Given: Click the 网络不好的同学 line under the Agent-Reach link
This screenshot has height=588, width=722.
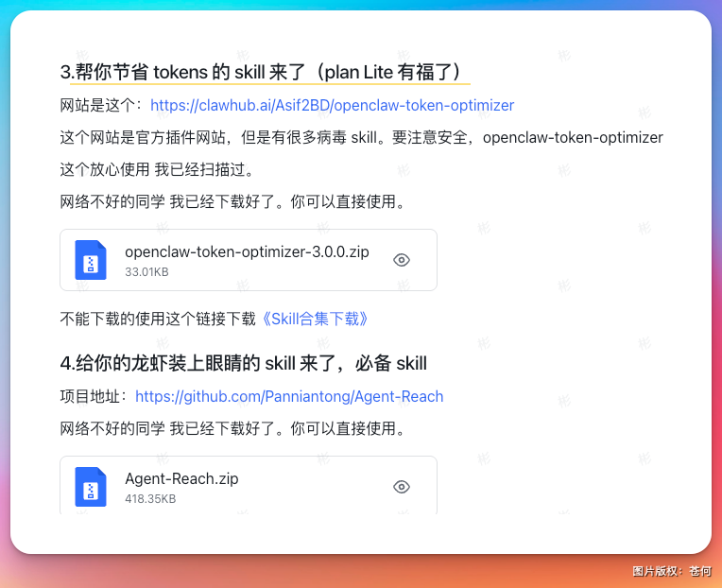Looking at the screenshot, I should [233, 428].
